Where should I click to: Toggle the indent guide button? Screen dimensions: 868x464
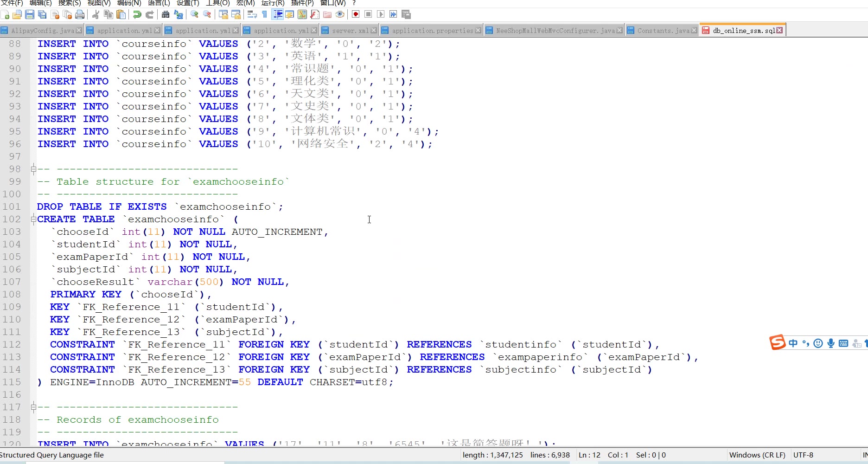[277, 14]
